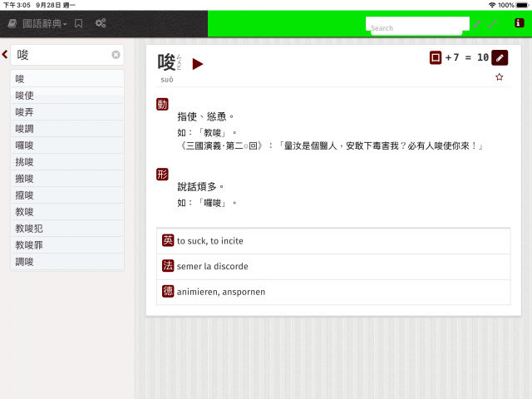This screenshot has width=532, height=399.
Task: Select 唆使 from the word list
Action: (x=67, y=96)
